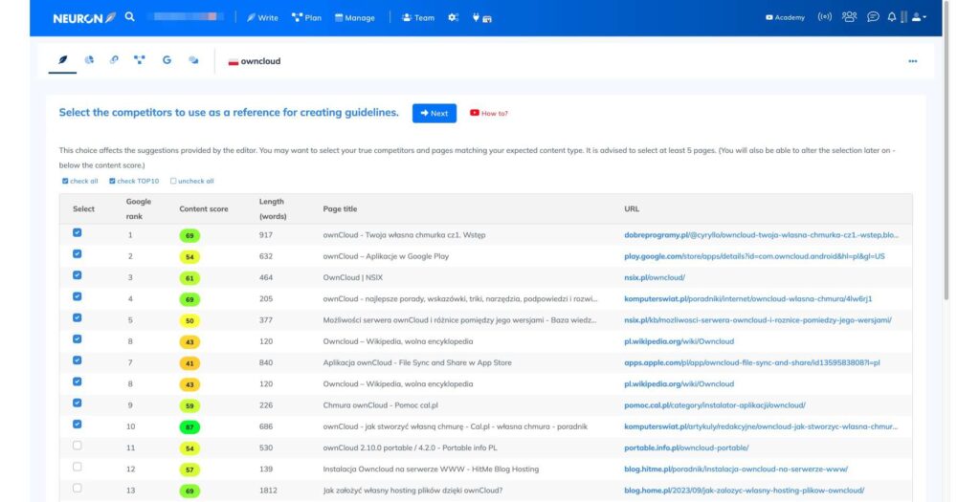980x502 pixels.
Task: Open the Manage menu
Action: point(355,17)
